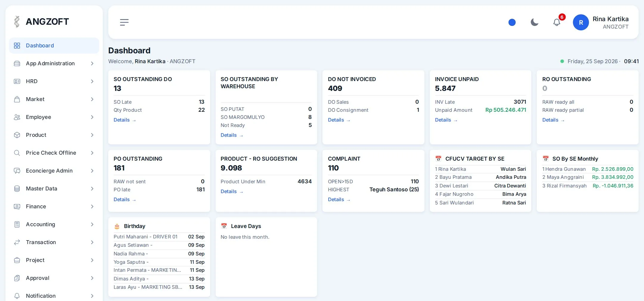This screenshot has height=301, width=644.
Task: Click the Master Data database icon
Action: (17, 189)
